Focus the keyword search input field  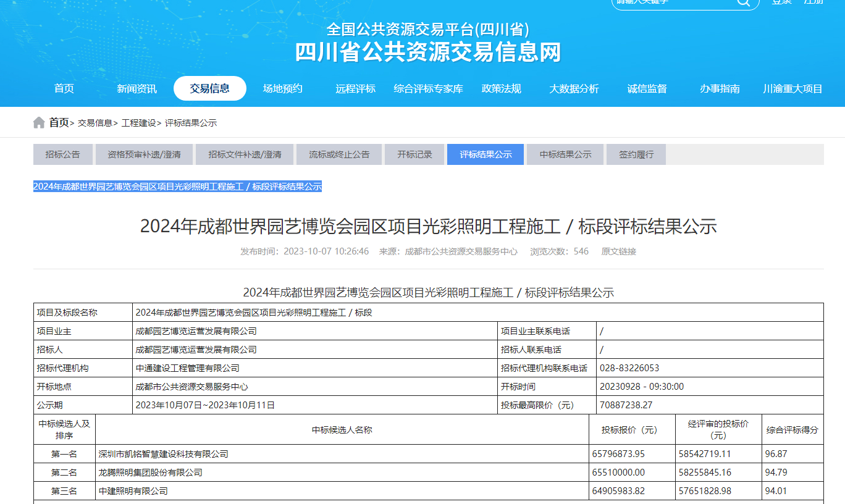pyautogui.click(x=673, y=2)
